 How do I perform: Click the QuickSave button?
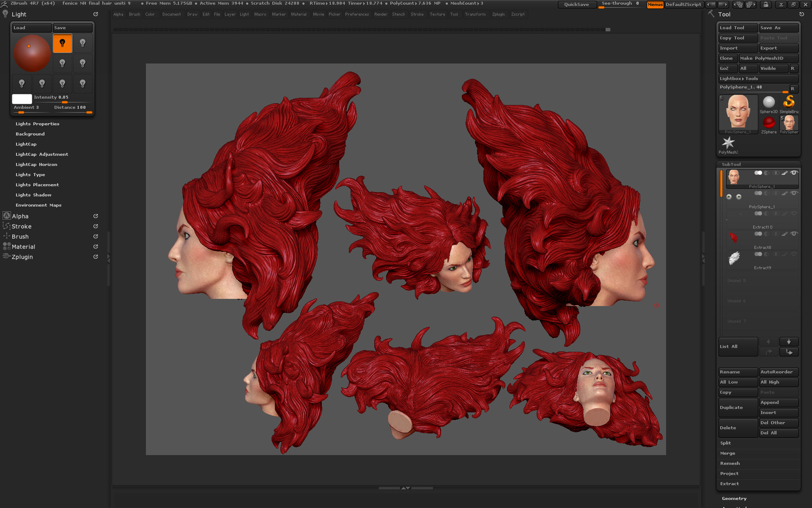click(576, 4)
